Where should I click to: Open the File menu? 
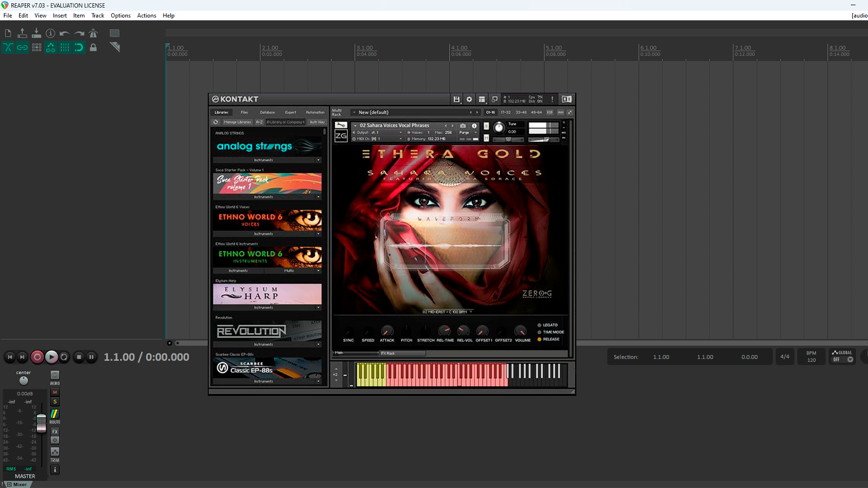point(8,15)
